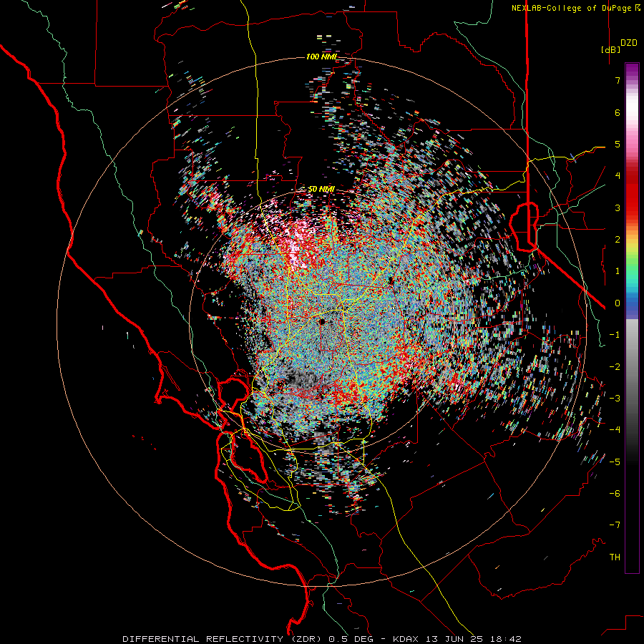Select the 7 value on the scale
644x644 pixels.
[x=618, y=80]
